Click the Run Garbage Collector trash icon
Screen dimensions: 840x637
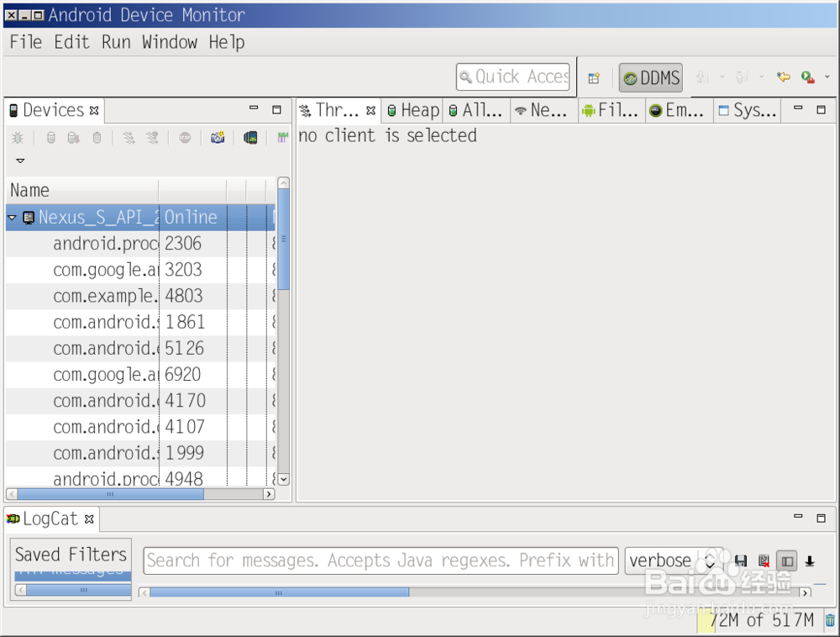tap(830, 620)
